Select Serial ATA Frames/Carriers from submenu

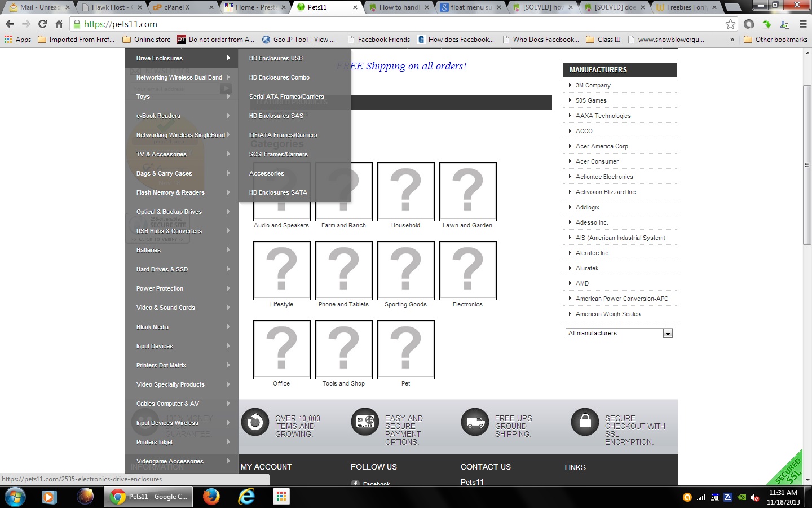[x=286, y=97]
